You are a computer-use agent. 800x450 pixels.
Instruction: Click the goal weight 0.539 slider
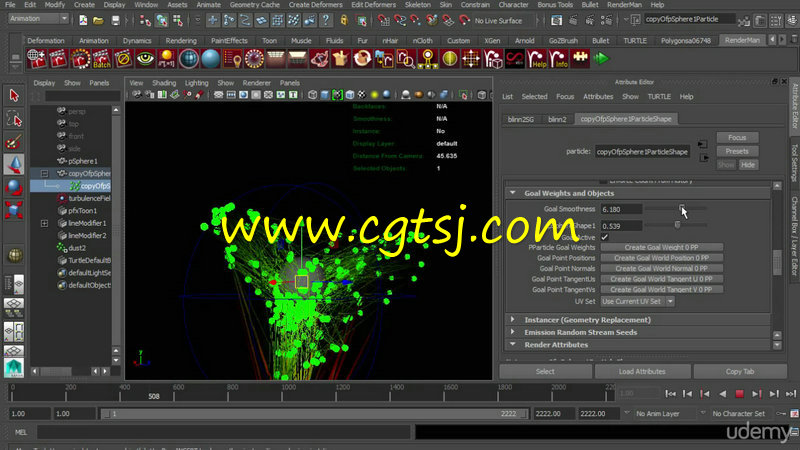coord(677,224)
